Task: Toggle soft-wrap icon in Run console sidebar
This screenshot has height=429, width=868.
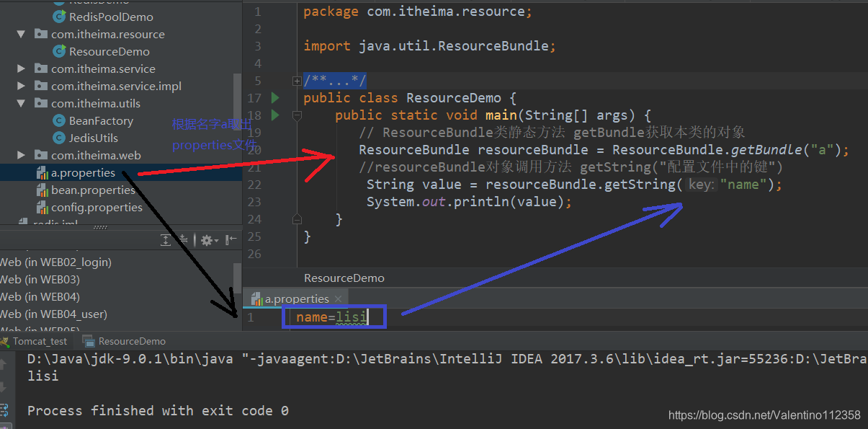Action: (x=3, y=410)
